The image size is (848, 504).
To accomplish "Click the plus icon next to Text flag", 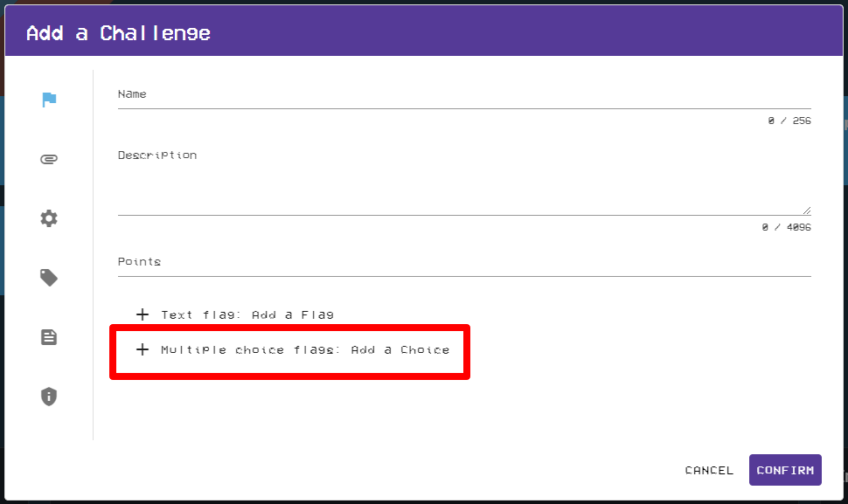I will pos(142,314).
